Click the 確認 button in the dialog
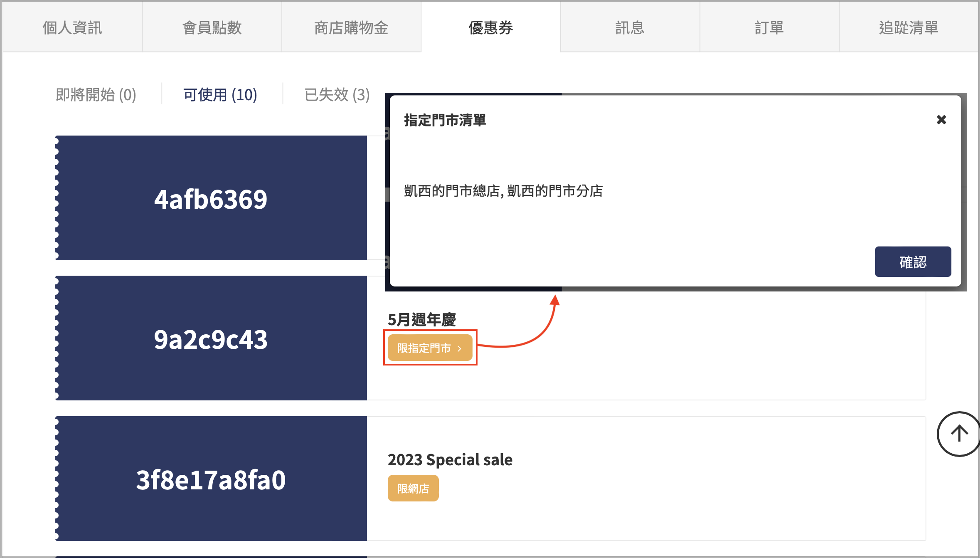Viewport: 980px width, 558px height. [913, 262]
